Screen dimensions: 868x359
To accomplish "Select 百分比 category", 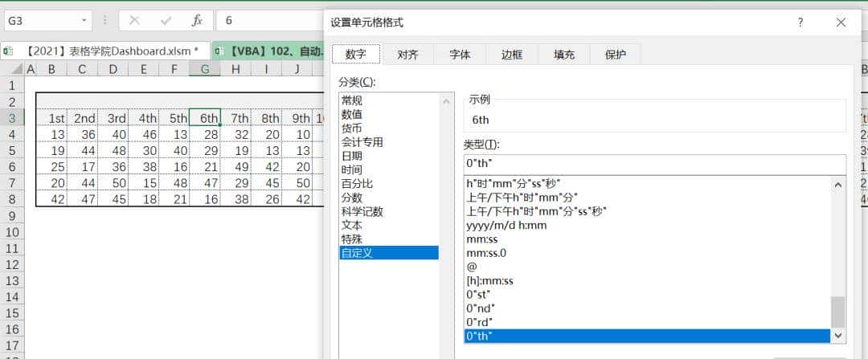I will [389, 184].
